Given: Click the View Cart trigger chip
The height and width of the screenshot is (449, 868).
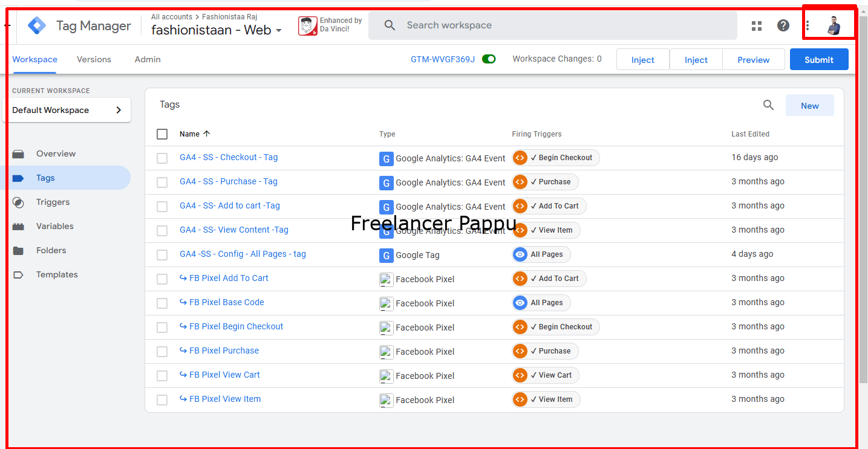Looking at the screenshot, I should 546,376.
